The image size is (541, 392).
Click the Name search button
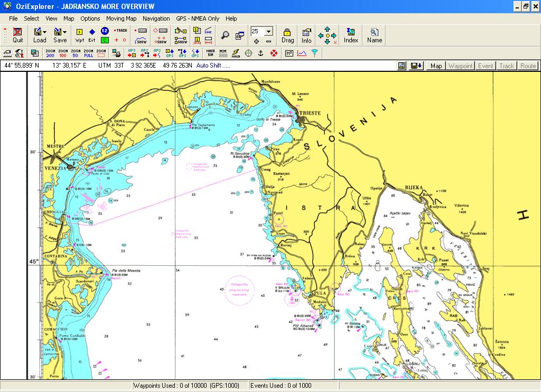click(375, 35)
